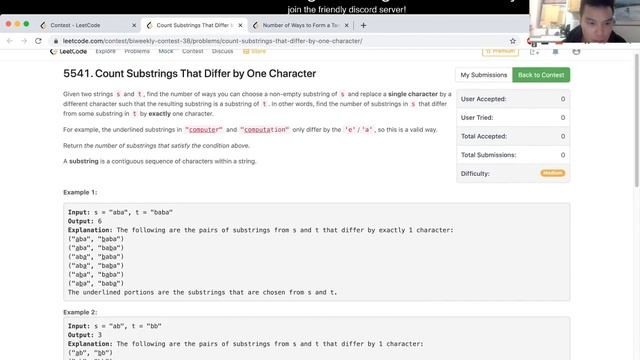Open the Explore menu item
The width and height of the screenshot is (640, 360).
tap(105, 51)
